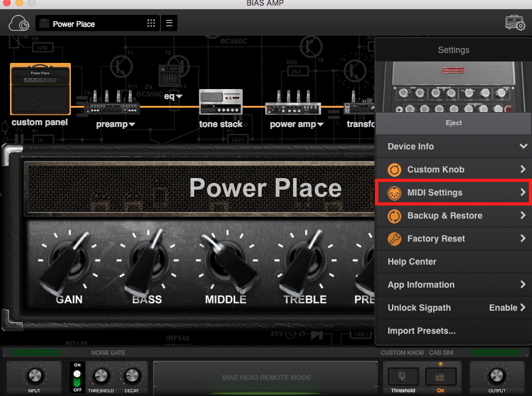Select the custom panel amp icon
The height and width of the screenshot is (396, 532).
point(40,89)
